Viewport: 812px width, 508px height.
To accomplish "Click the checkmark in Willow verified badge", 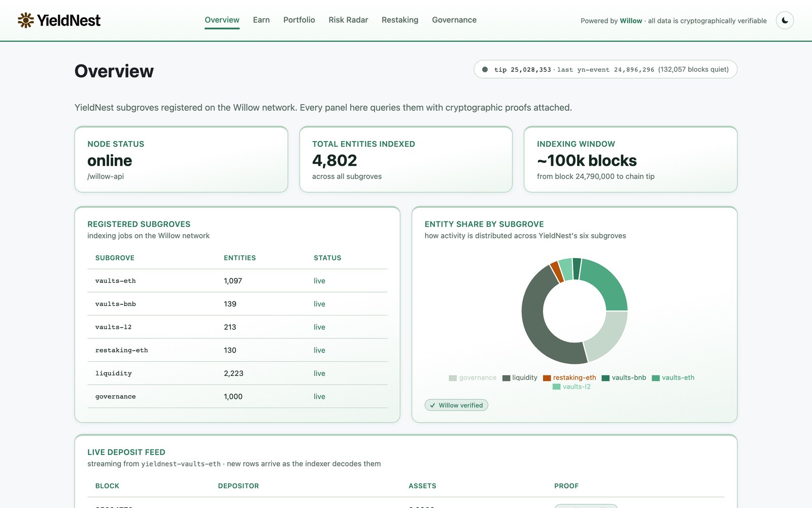I will 432,405.
